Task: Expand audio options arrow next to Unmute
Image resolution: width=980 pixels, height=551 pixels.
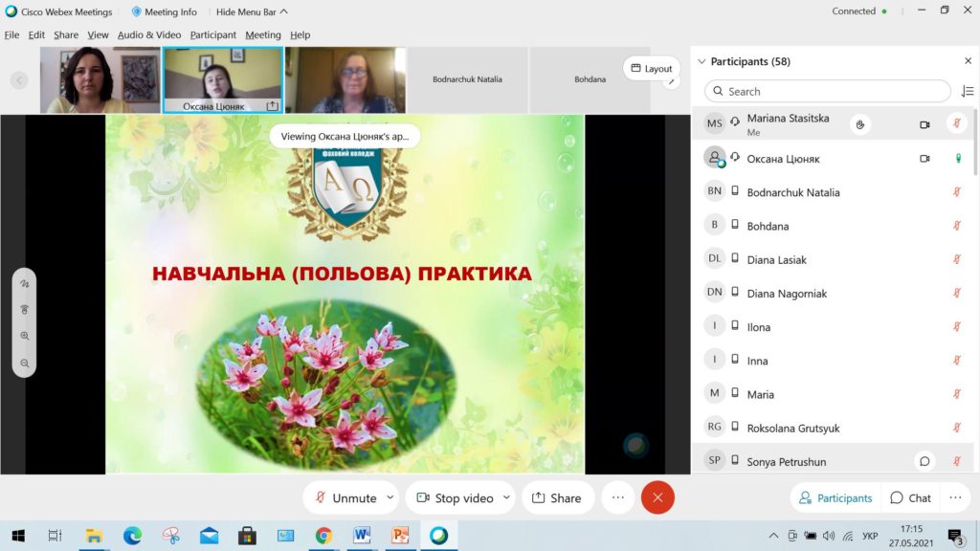Action: 390,497
